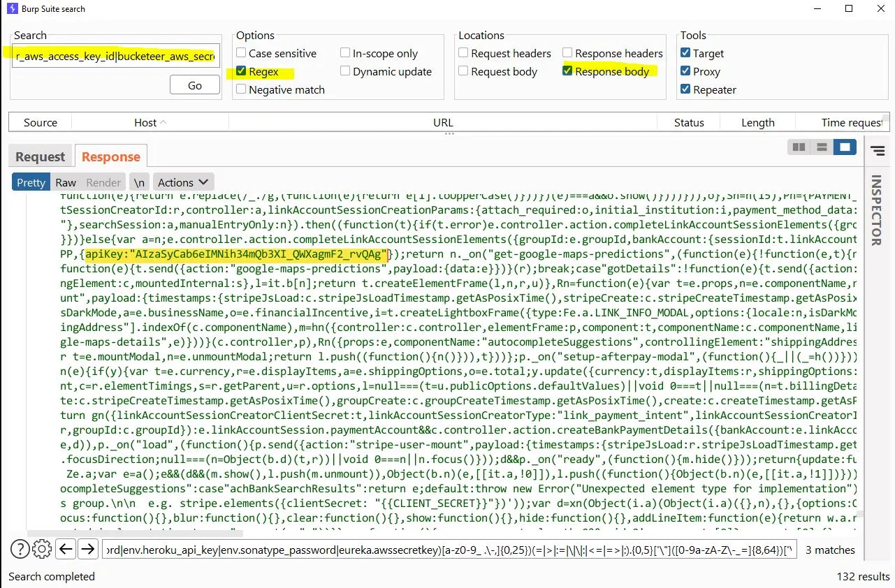Sort results by Status column
Screen dimensions: 895x588
point(689,122)
